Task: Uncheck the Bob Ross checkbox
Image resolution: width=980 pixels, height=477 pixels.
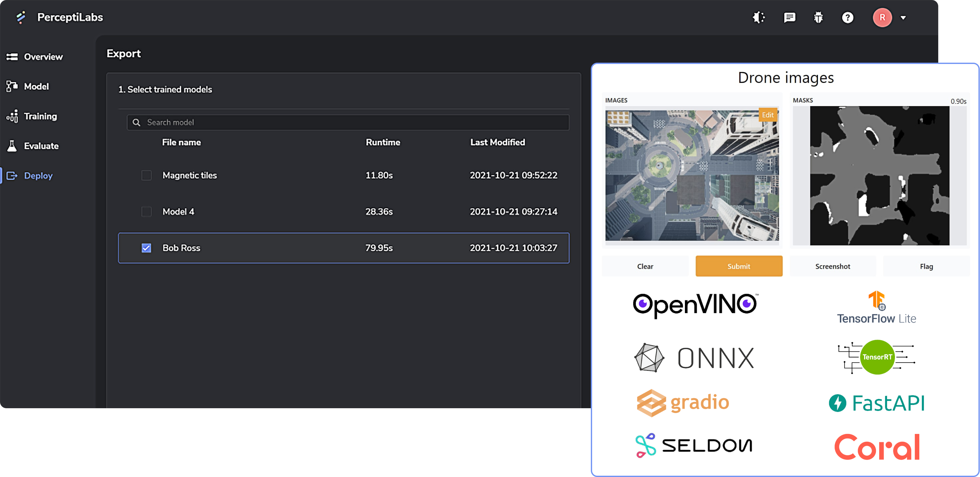Action: tap(146, 248)
